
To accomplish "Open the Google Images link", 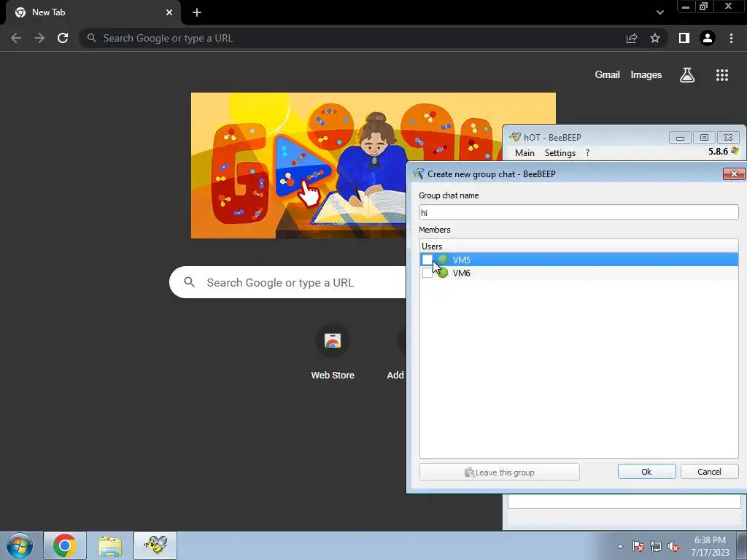I will tap(646, 75).
